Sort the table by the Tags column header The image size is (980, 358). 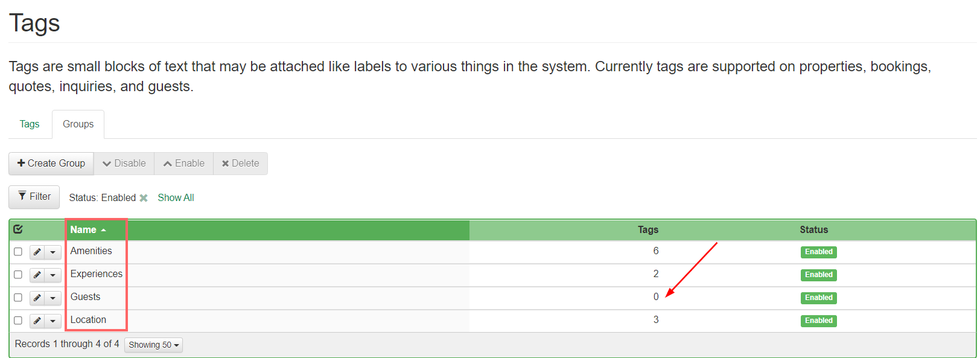tap(648, 230)
